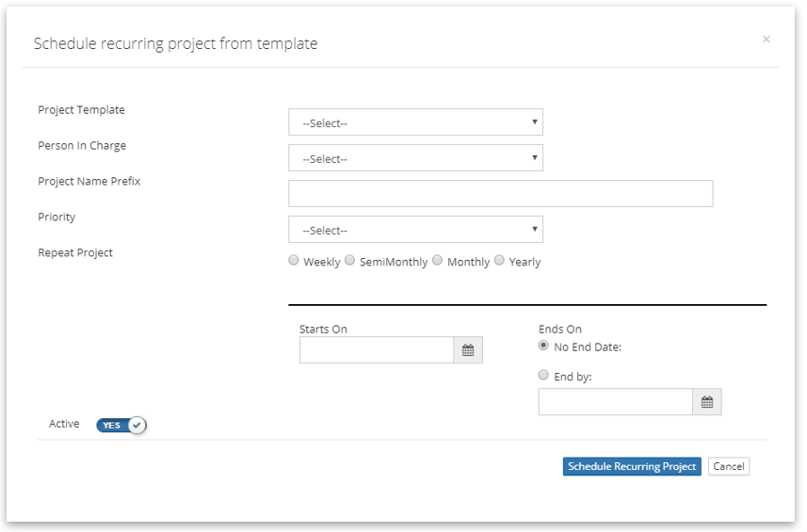Select the End by radio button
Screen dimensions: 807x532
[x=543, y=375]
